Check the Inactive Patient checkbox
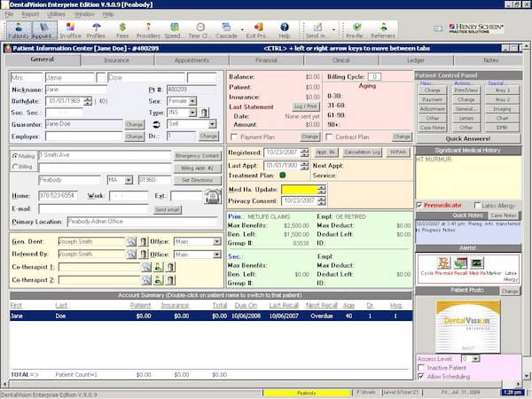Screen dimensions: 532x399 tap(421, 368)
